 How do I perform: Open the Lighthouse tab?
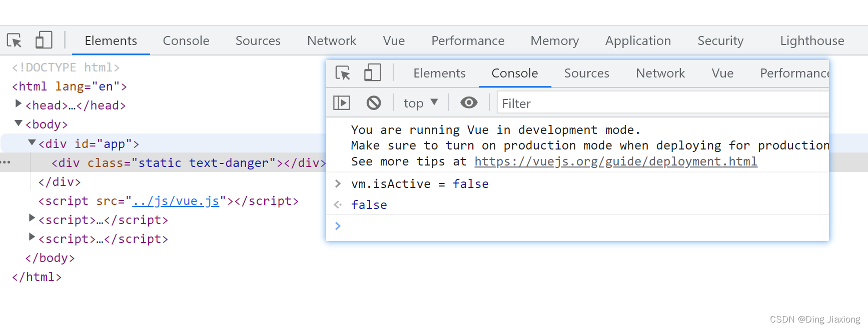(812, 40)
